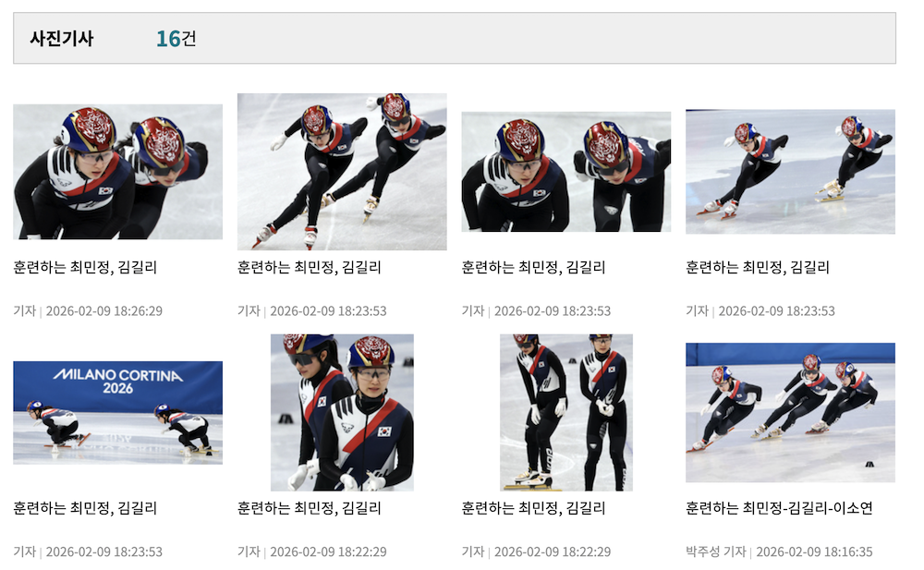
Task: Click headline 훈련하는 최민정-김길리-이소연
Action: click(x=779, y=508)
